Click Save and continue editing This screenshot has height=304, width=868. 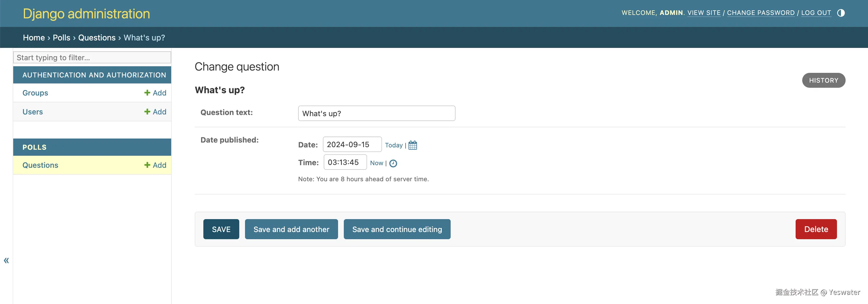point(397,229)
